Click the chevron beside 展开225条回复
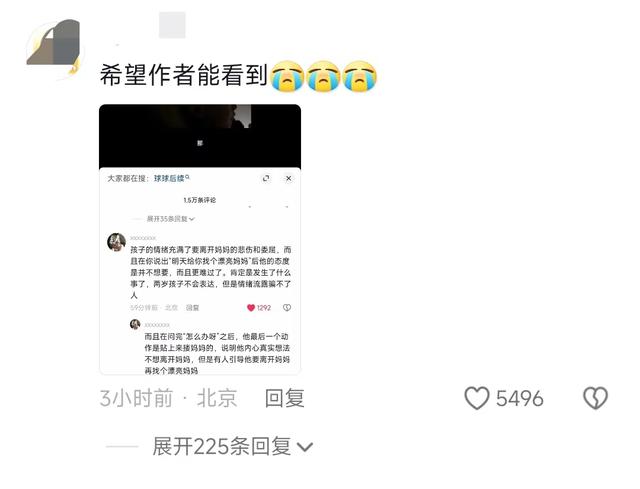 [x=305, y=447]
